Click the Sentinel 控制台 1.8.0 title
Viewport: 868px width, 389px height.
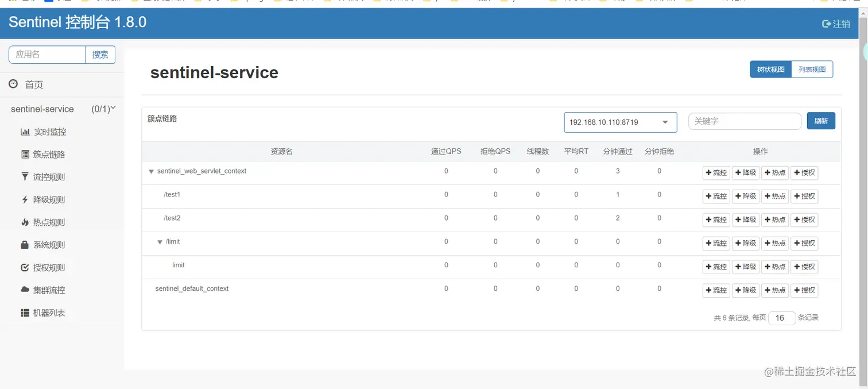[77, 23]
